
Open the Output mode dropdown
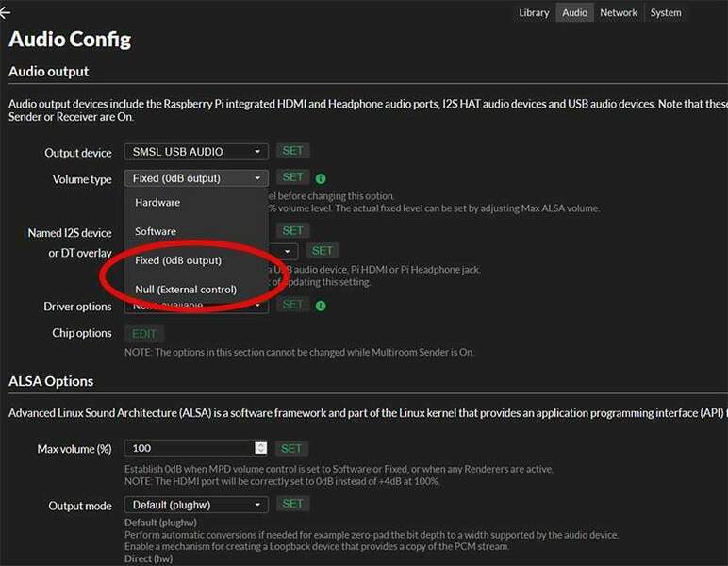pyautogui.click(x=196, y=506)
